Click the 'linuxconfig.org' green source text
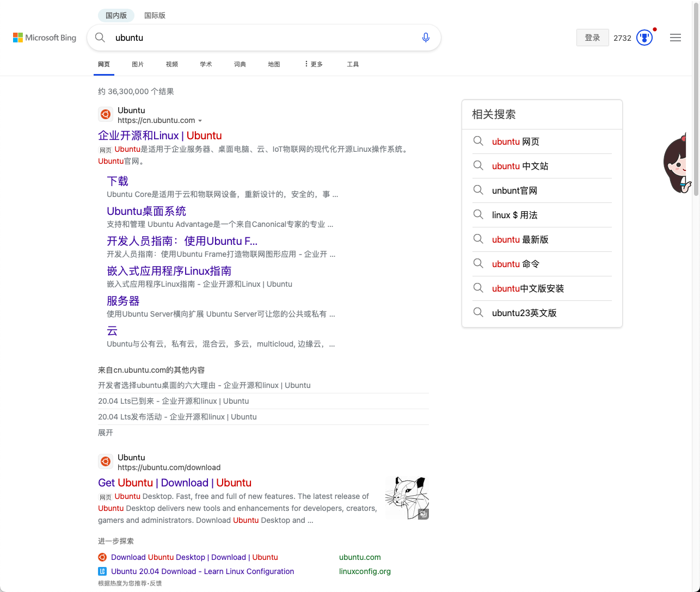Viewport: 700px width, 592px height. coord(365,571)
